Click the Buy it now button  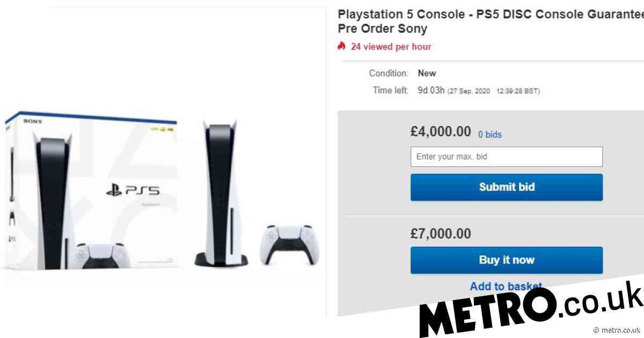point(507,260)
